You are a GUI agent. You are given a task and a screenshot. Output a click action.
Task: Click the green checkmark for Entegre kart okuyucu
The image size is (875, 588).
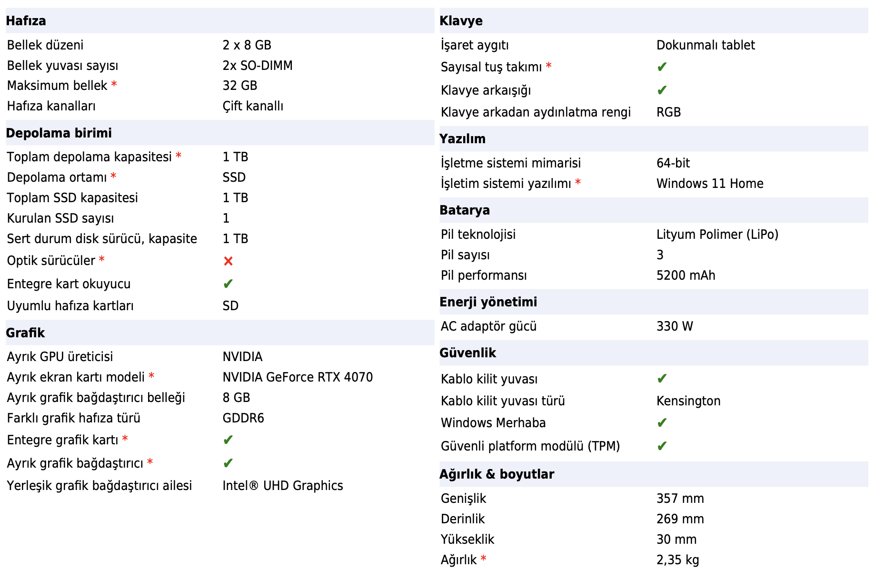click(228, 284)
